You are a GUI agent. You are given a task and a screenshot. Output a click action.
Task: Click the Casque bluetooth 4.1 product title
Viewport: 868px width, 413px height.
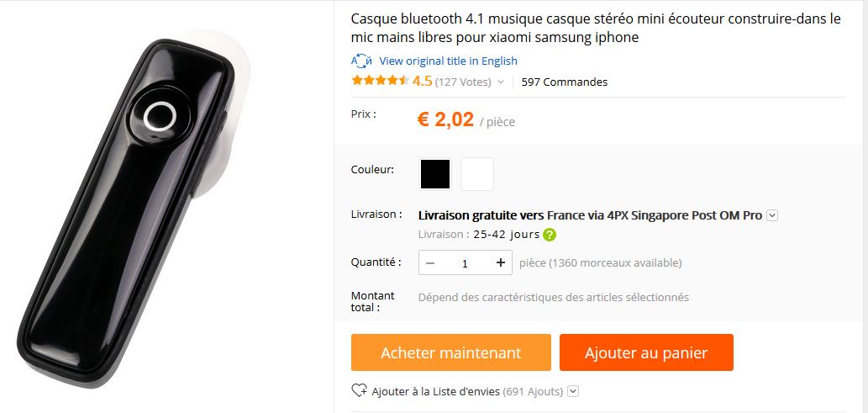[x=595, y=28]
